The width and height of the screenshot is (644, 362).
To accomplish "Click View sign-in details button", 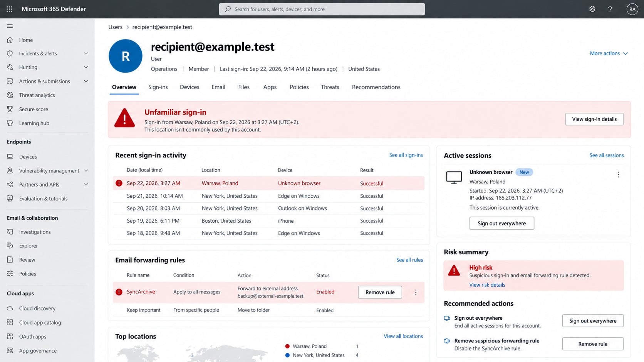I will click(x=594, y=119).
